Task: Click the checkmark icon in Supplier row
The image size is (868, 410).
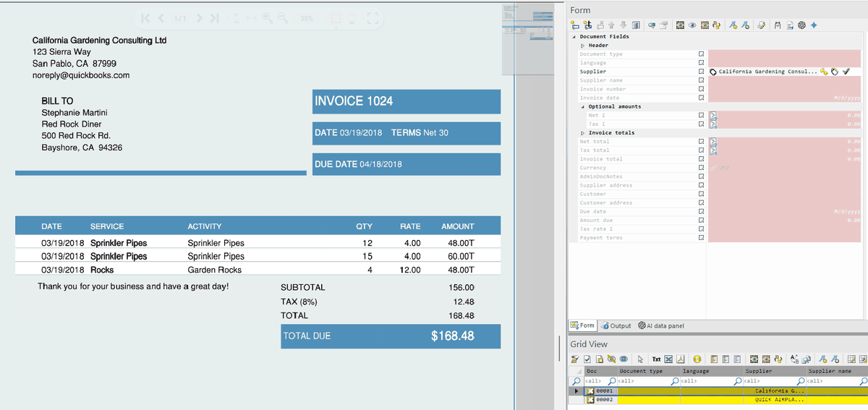Action: (x=846, y=72)
